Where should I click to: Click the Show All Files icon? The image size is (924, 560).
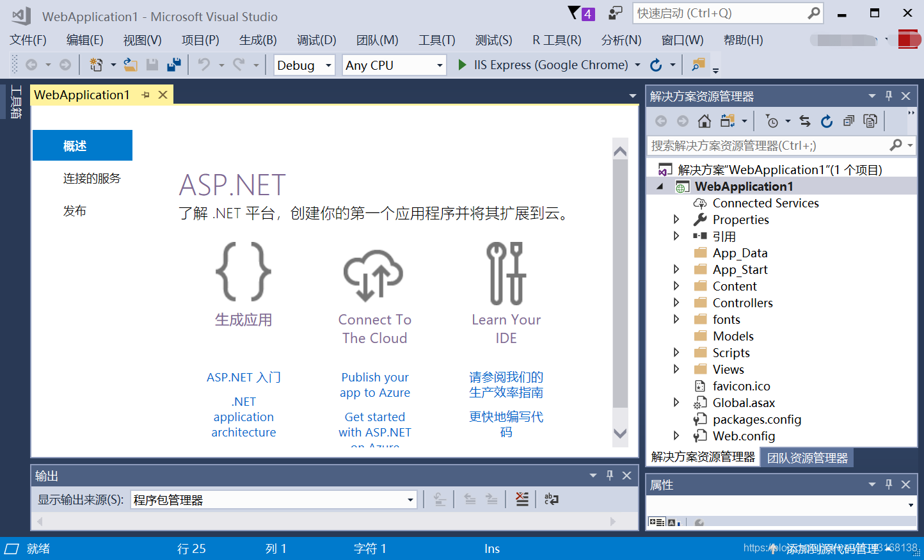[870, 121]
